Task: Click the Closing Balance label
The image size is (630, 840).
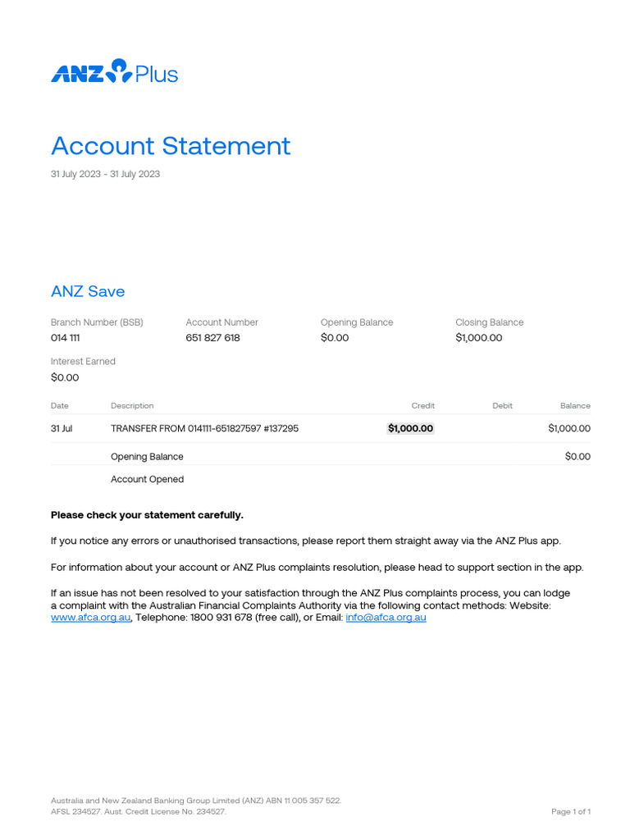Action: pos(489,322)
